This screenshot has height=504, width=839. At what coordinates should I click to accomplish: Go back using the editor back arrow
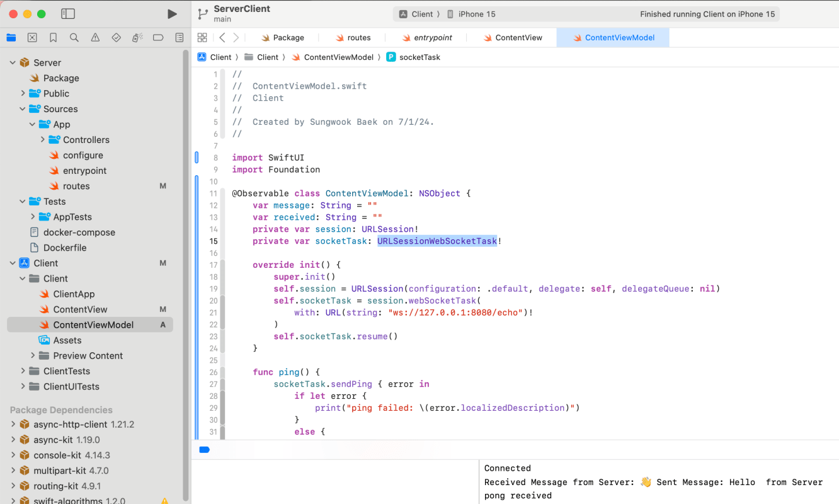[222, 38]
